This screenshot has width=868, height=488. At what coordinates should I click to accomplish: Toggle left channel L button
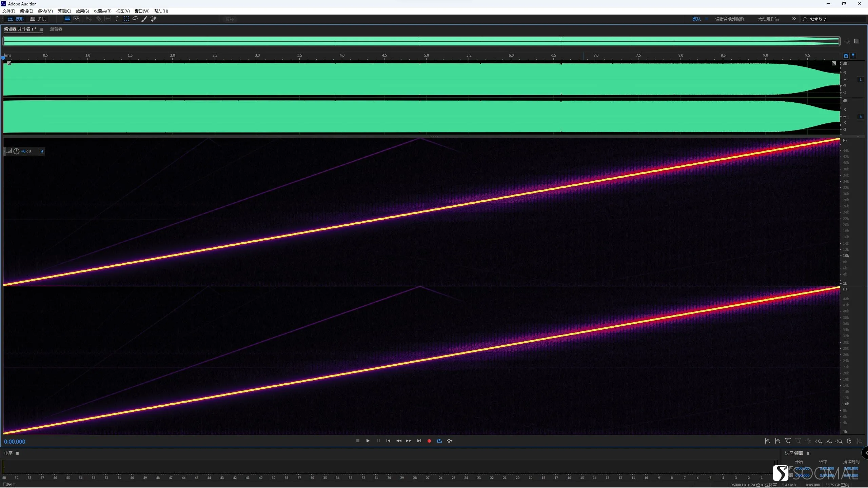(861, 80)
